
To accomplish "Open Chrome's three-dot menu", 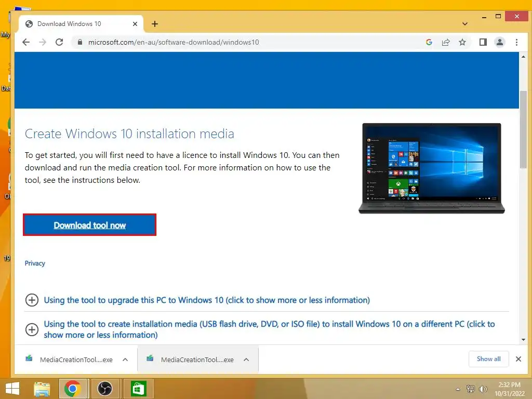I will click(x=516, y=42).
